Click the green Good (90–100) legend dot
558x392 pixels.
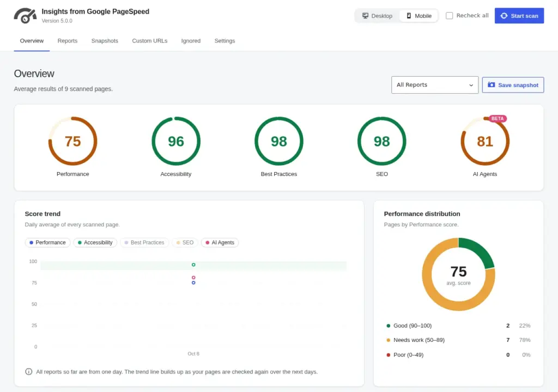point(388,326)
